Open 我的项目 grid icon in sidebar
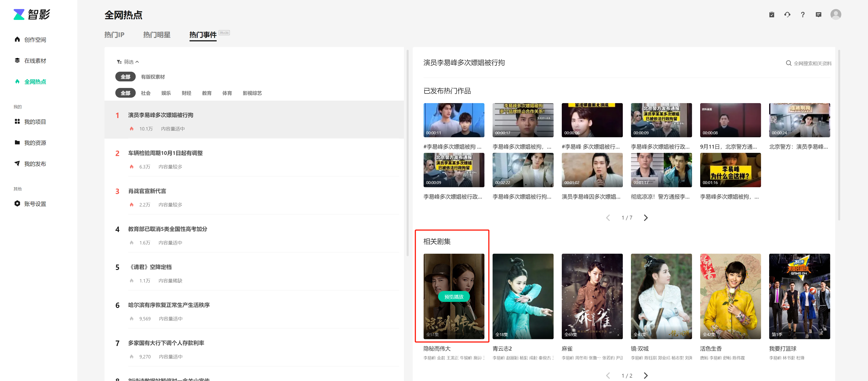868x381 pixels. click(17, 121)
